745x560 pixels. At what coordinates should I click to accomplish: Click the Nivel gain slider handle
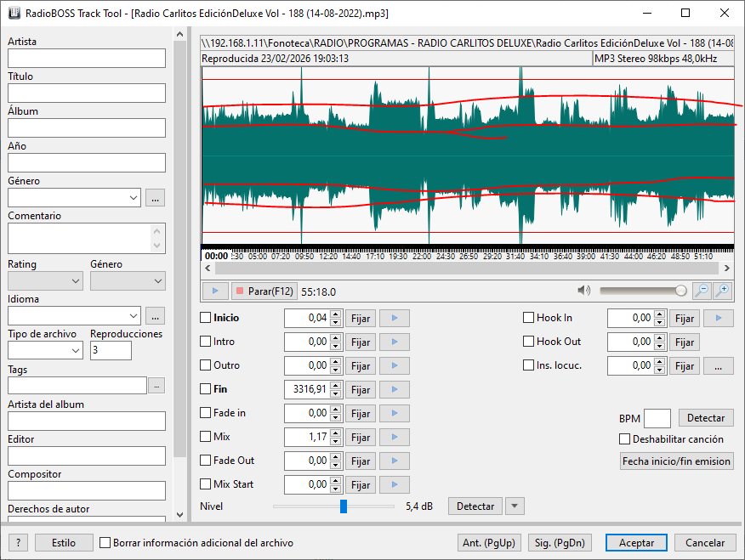pos(344,506)
